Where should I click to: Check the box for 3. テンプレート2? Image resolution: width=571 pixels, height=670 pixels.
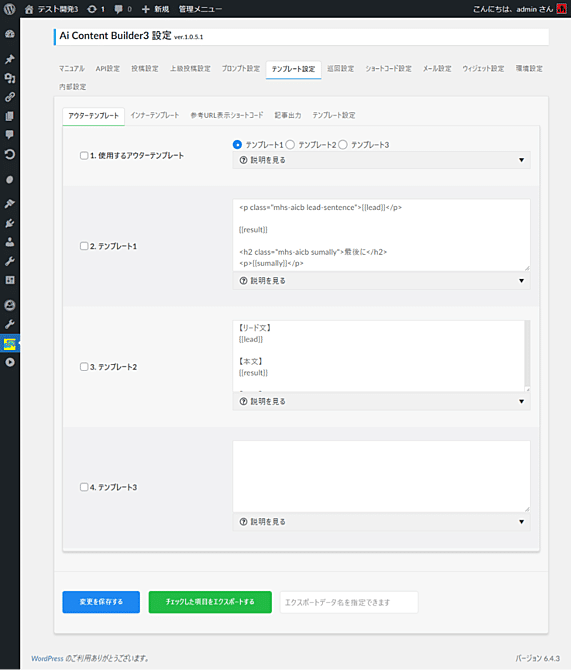[x=84, y=367]
